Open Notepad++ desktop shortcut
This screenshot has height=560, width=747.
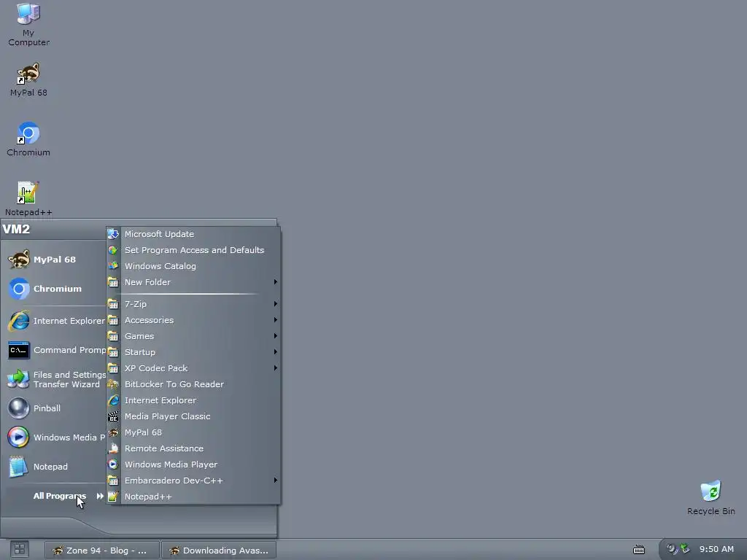pos(28,199)
